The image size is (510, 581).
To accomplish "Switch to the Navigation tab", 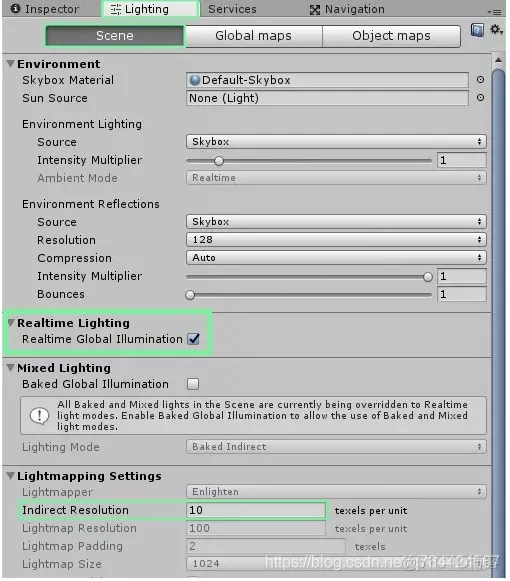I will 348,9.
